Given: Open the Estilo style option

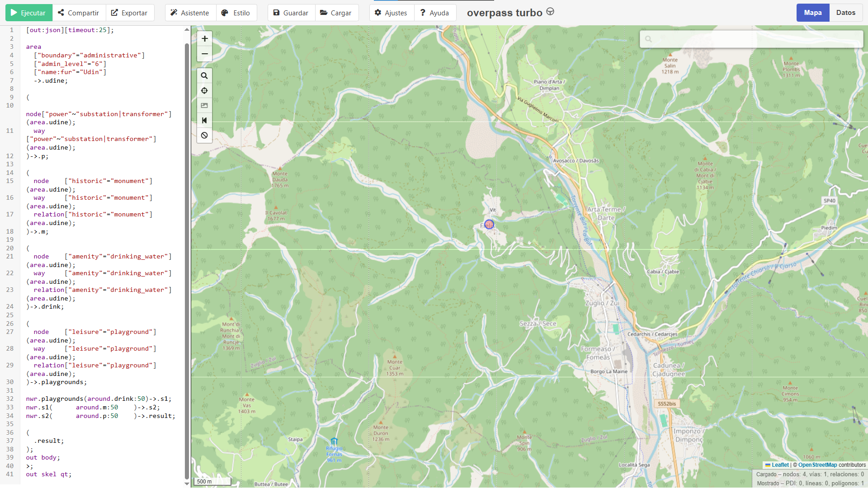Looking at the screenshot, I should click(236, 13).
